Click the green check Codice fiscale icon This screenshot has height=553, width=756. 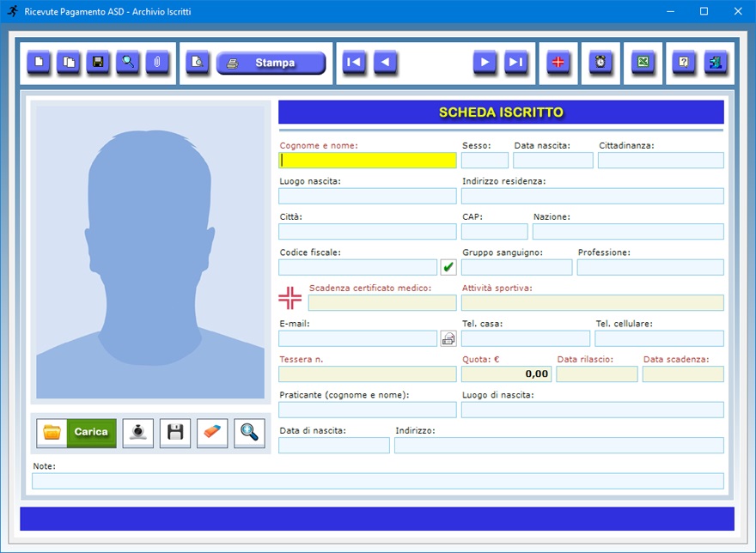pos(448,267)
